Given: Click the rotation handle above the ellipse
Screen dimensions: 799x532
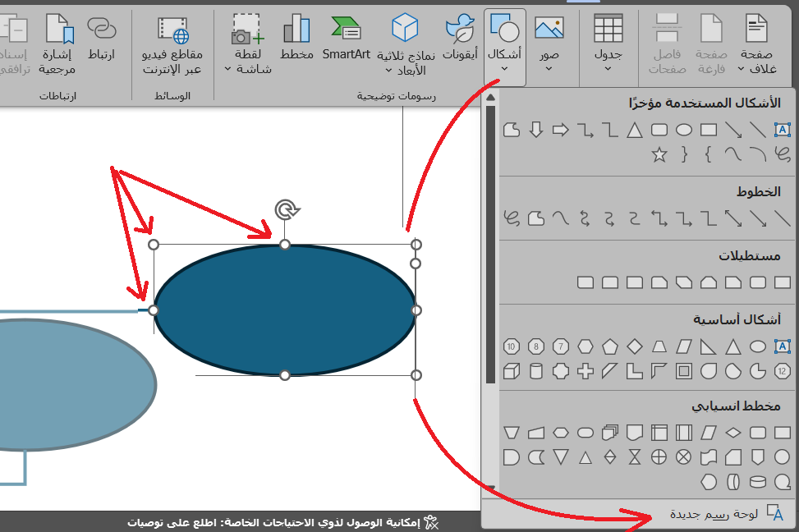Looking at the screenshot, I should (x=286, y=210).
